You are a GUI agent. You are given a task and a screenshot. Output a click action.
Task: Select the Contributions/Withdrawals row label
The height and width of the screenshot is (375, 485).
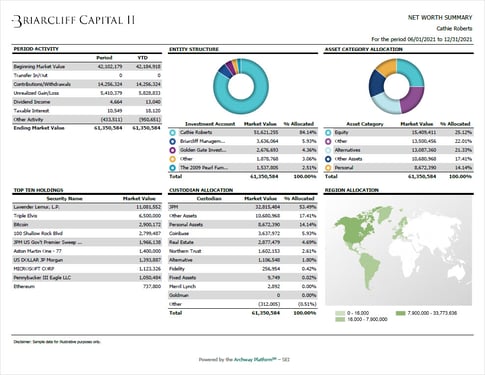(42, 84)
